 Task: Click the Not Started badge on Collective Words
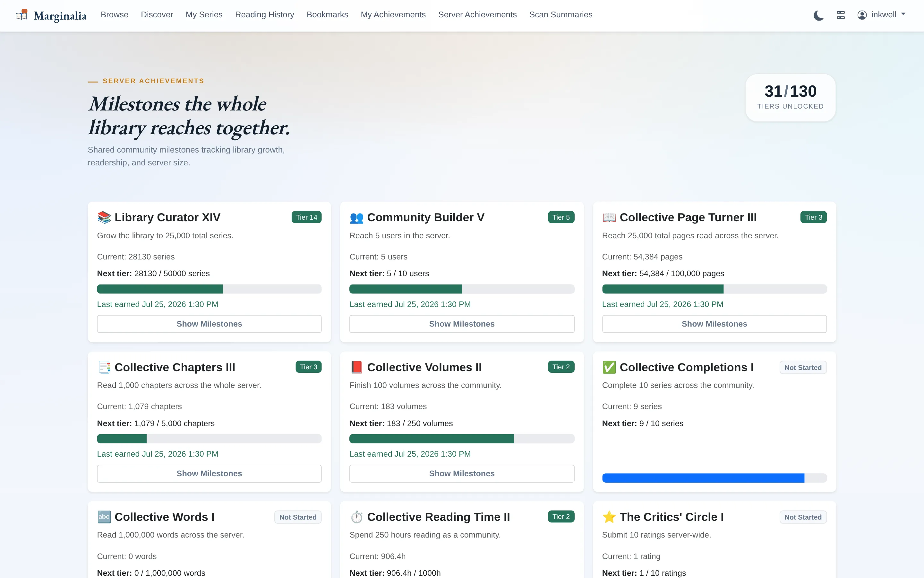pos(298,517)
